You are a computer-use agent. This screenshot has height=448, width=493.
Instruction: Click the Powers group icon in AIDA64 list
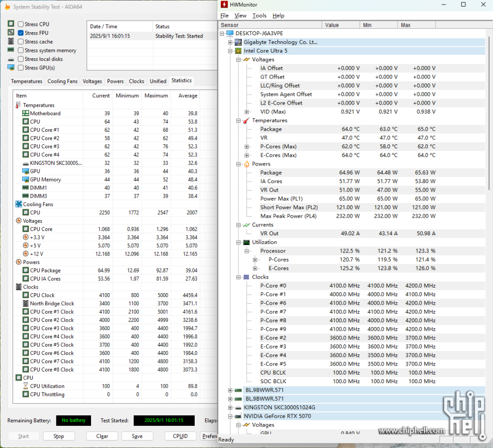pos(19,262)
